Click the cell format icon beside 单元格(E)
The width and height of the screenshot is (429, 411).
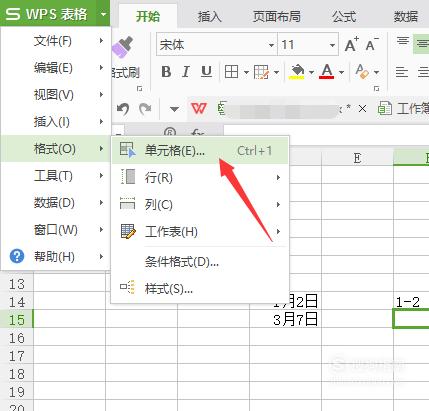tap(128, 150)
